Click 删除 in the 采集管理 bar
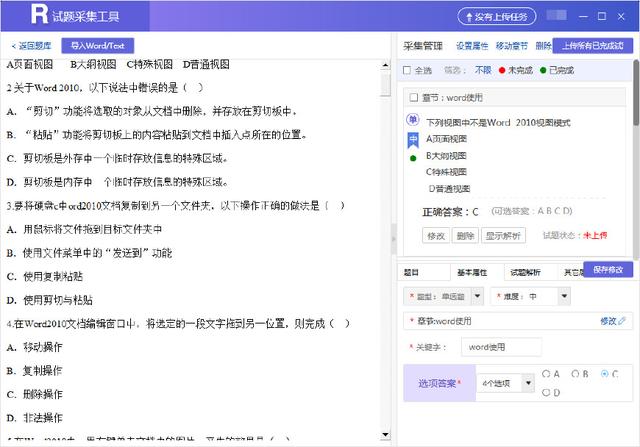 (x=543, y=46)
